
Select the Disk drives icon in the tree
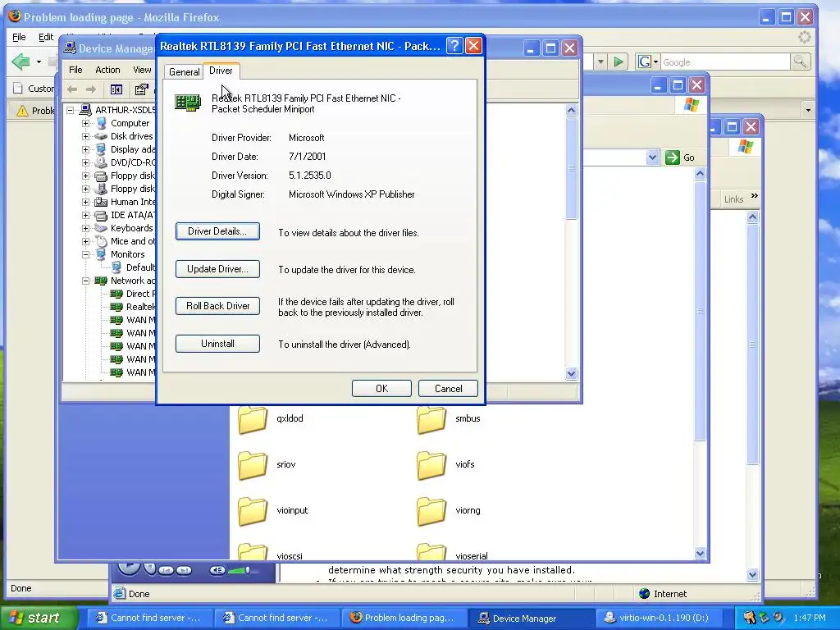pyautogui.click(x=101, y=136)
